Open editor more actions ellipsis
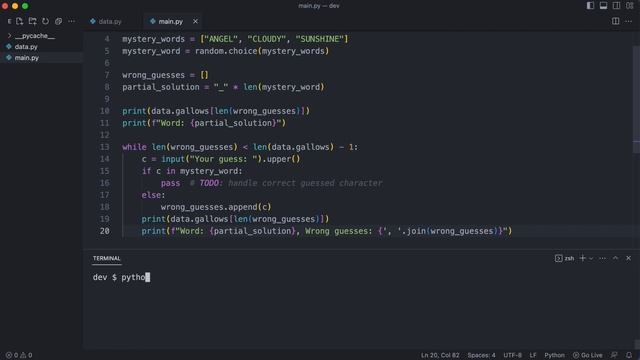The width and height of the screenshot is (640, 360). [629, 21]
